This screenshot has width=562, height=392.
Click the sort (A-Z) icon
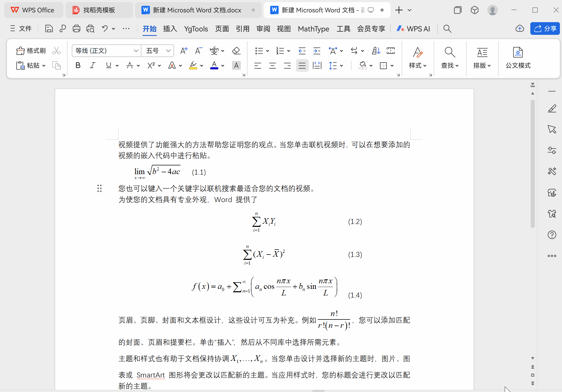click(376, 51)
